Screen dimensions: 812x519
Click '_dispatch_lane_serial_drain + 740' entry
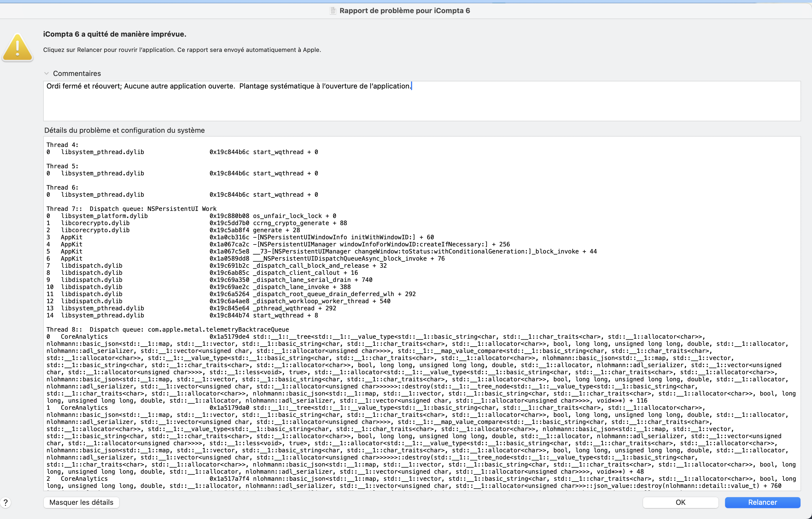[x=312, y=280]
